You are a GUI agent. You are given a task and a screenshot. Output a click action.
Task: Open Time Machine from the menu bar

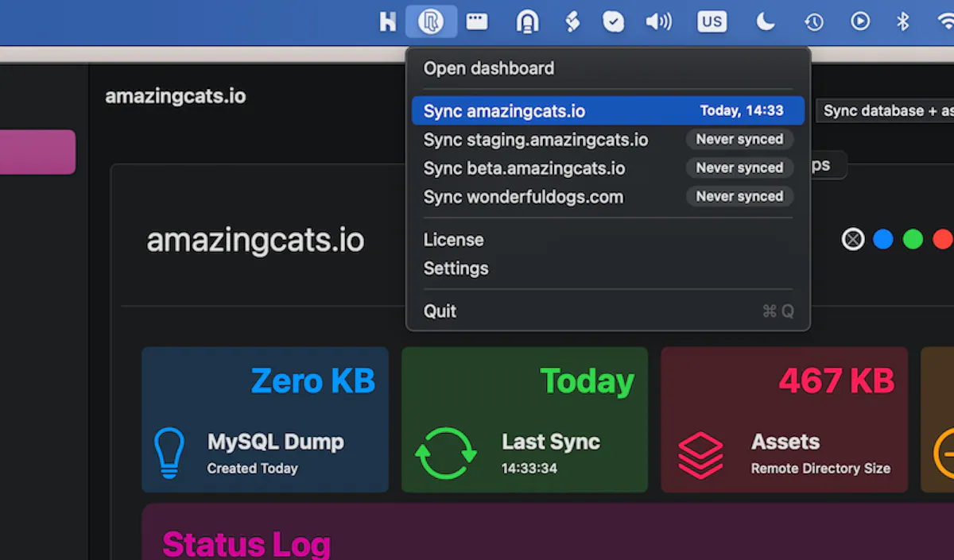(x=813, y=21)
